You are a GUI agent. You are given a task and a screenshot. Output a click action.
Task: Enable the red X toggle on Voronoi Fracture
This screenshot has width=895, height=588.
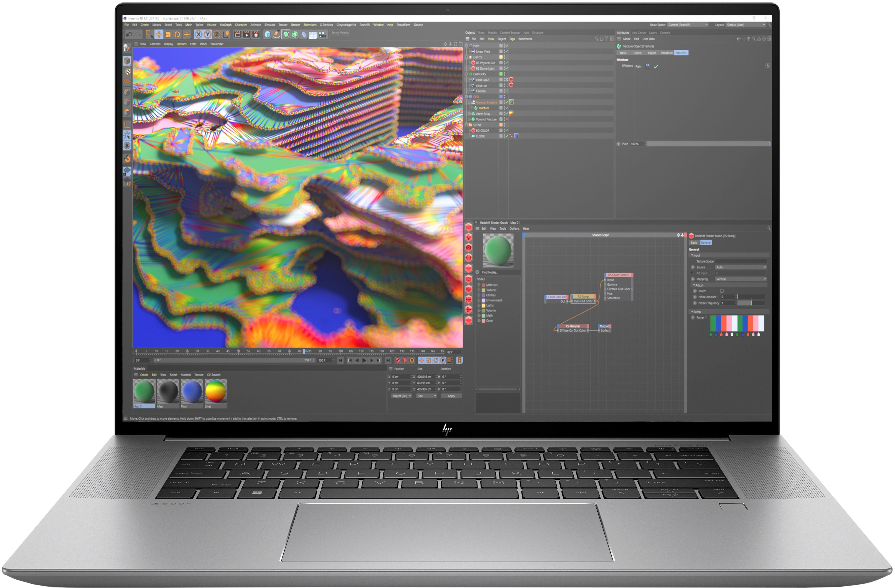click(507, 119)
